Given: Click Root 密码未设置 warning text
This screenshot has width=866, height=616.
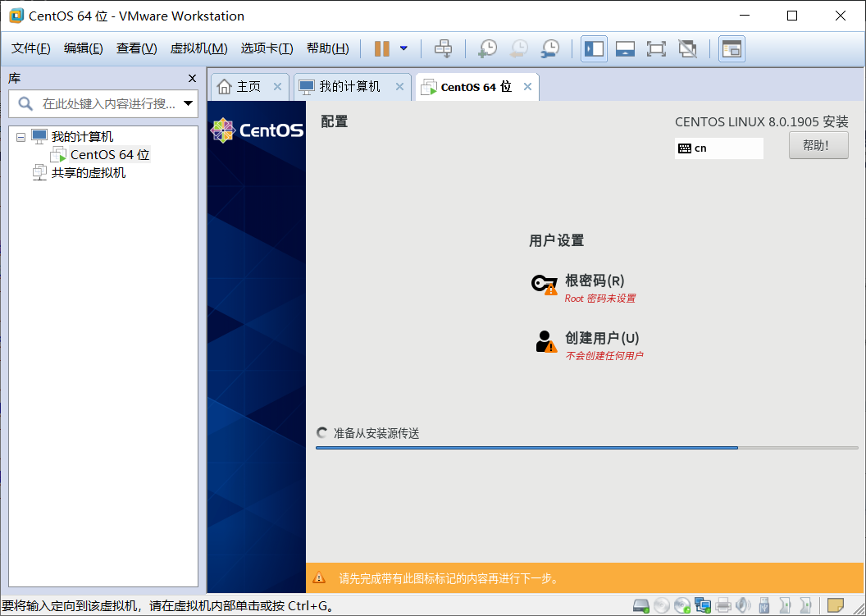Looking at the screenshot, I should [x=599, y=299].
